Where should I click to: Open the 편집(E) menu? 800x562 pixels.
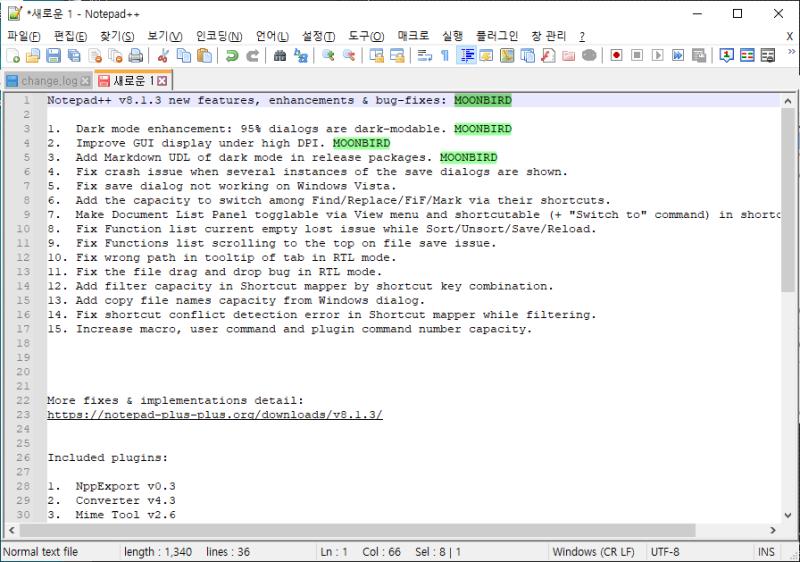pos(70,36)
